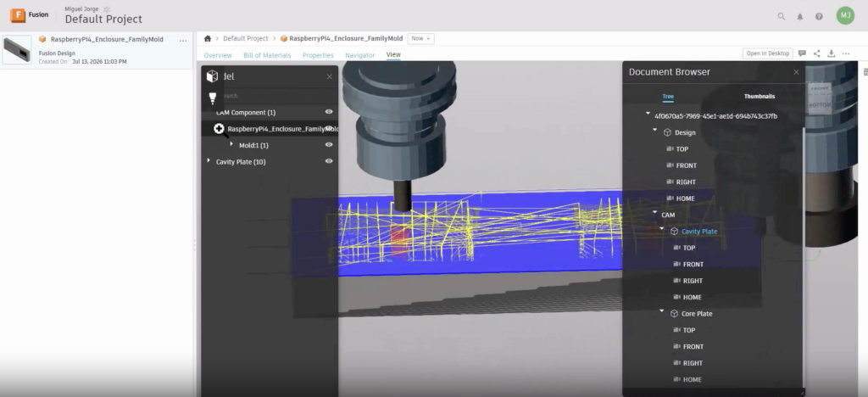Click the home breadcrumb icon

tap(208, 39)
